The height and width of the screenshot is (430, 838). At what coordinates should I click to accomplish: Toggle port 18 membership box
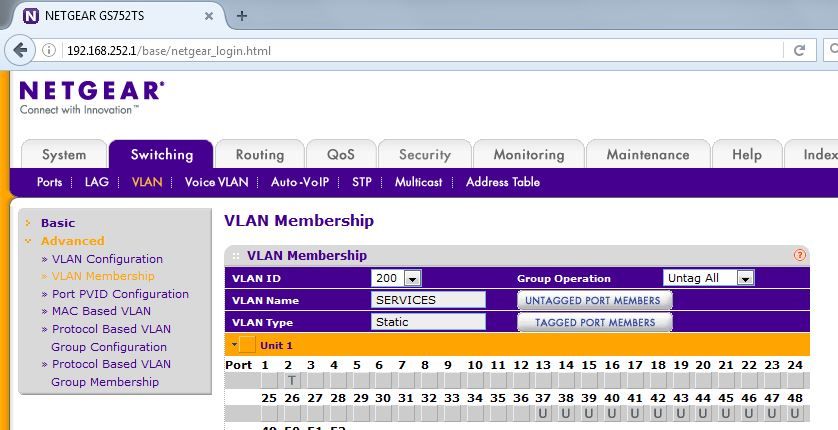coord(657,380)
